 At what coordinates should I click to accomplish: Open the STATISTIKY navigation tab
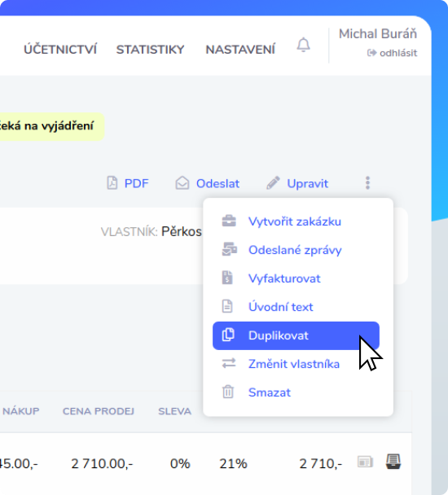pos(150,50)
